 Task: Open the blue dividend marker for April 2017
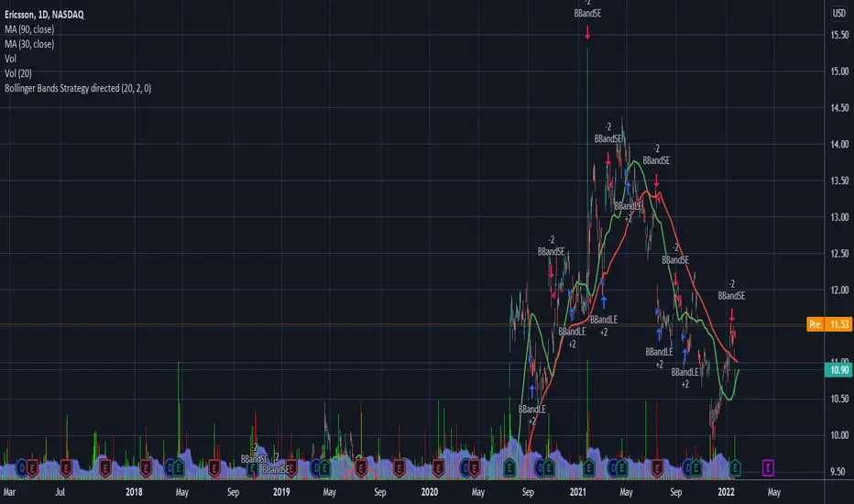pyautogui.click(x=22, y=467)
